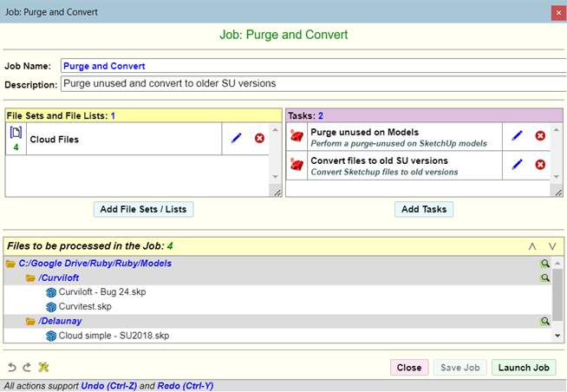The width and height of the screenshot is (567, 392).
Task: Edit the Purge unused on Models task
Action: (x=518, y=136)
